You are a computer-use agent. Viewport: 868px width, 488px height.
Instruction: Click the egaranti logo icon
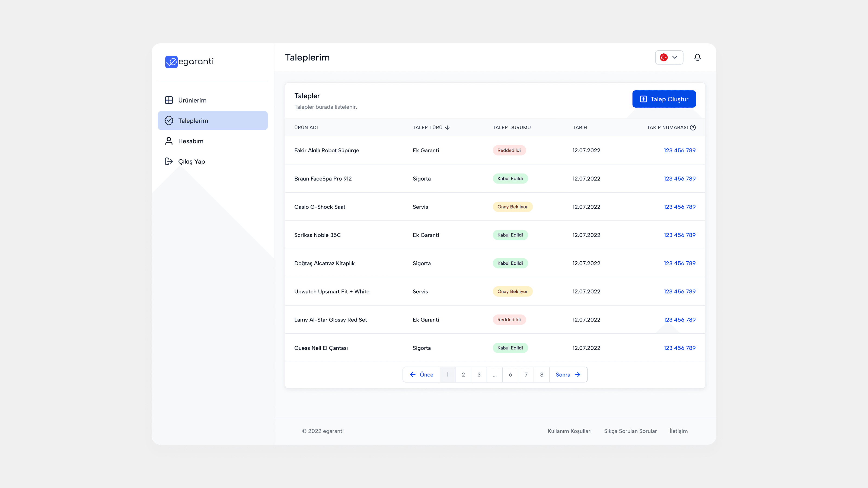tap(171, 62)
